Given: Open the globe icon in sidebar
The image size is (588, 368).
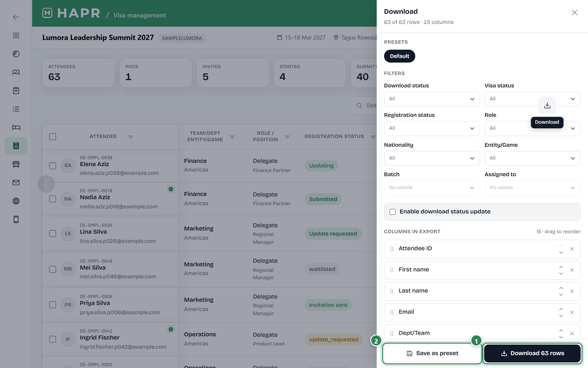Looking at the screenshot, I should [16, 201].
